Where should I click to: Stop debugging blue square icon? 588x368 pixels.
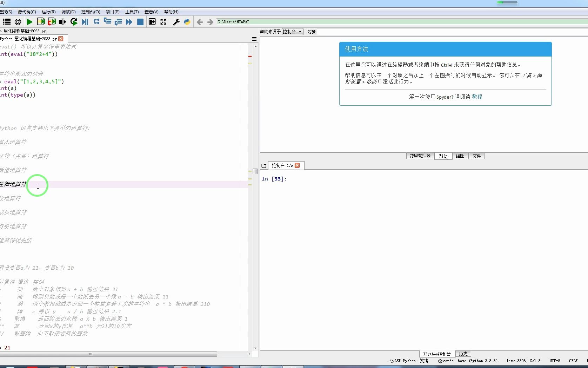tap(140, 22)
